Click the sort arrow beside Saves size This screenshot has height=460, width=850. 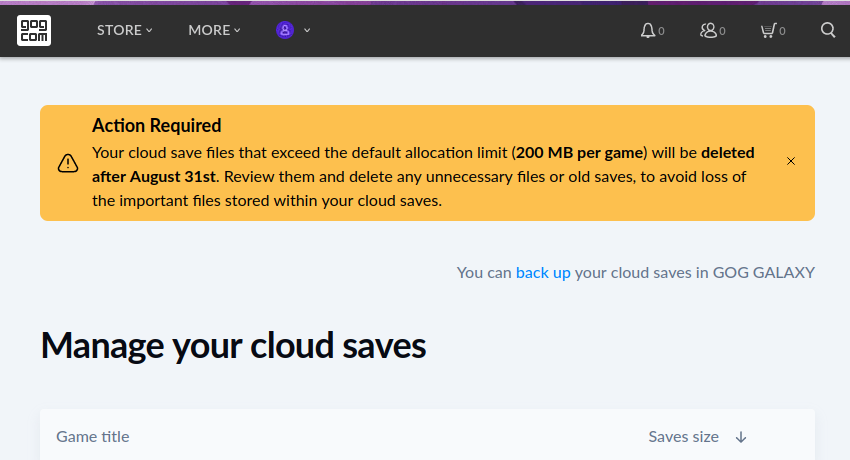(741, 437)
